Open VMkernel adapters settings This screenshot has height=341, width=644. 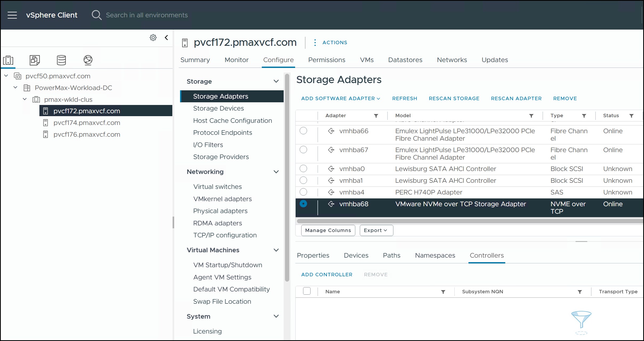(222, 199)
